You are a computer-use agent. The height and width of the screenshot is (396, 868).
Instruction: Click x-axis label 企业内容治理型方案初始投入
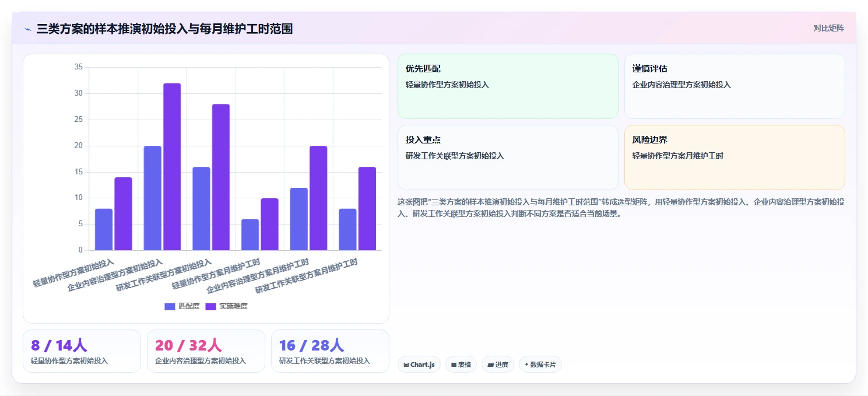pyautogui.click(x=115, y=275)
